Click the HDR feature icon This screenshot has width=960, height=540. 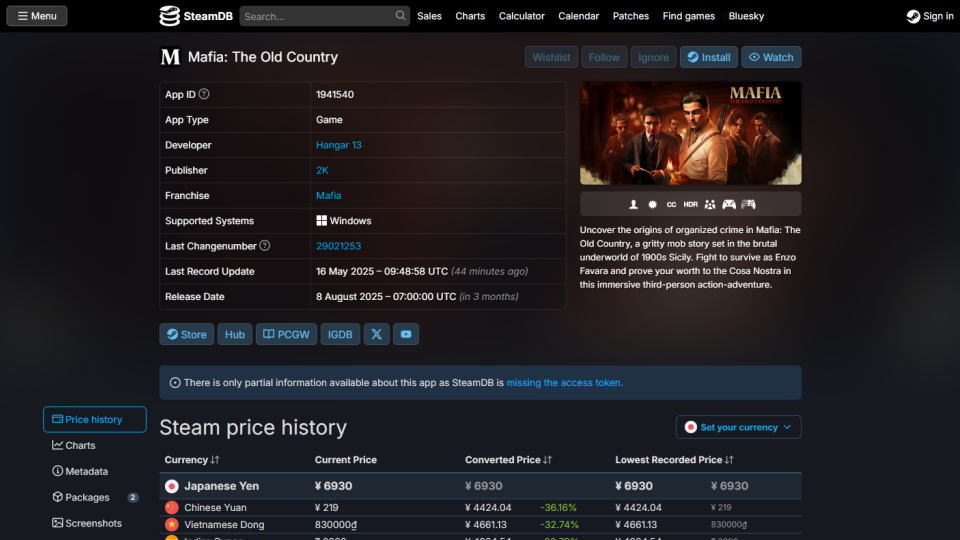click(x=690, y=204)
